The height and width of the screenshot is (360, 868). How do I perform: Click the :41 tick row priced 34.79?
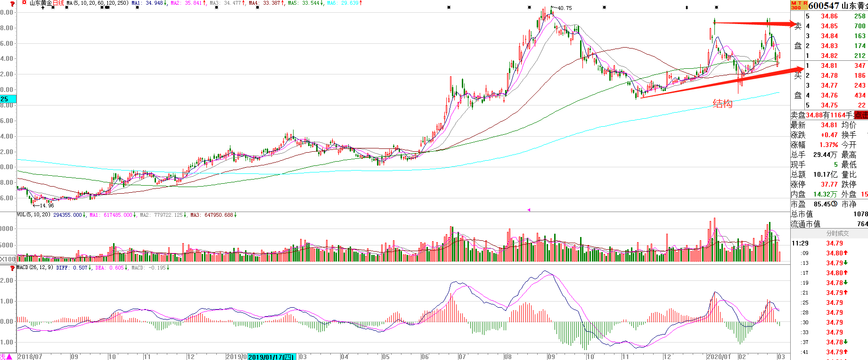pos(829,352)
